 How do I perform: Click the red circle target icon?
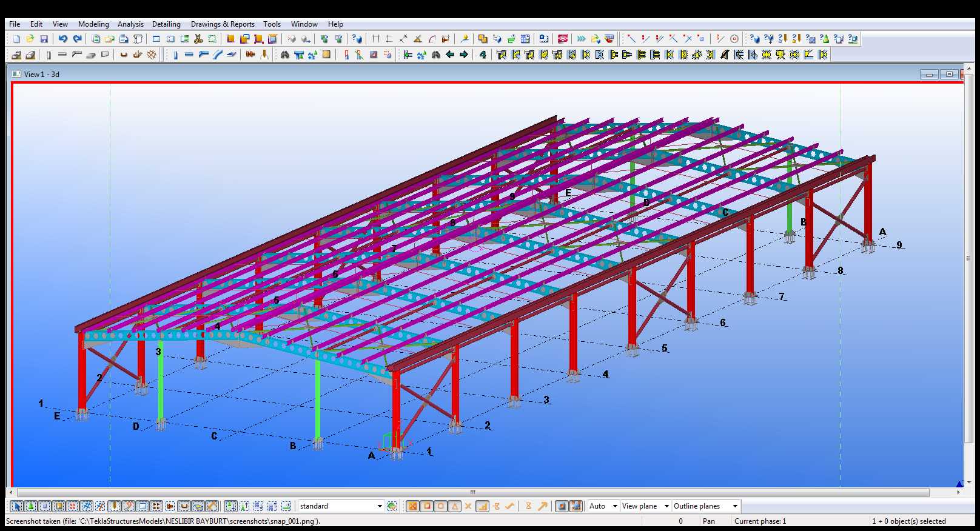click(734, 39)
